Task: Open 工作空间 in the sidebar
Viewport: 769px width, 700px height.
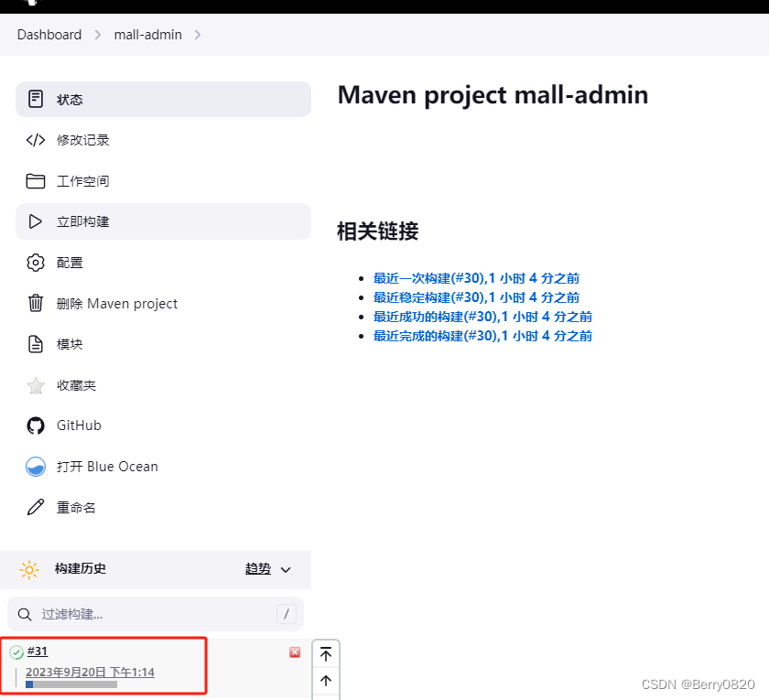Action: (x=163, y=181)
